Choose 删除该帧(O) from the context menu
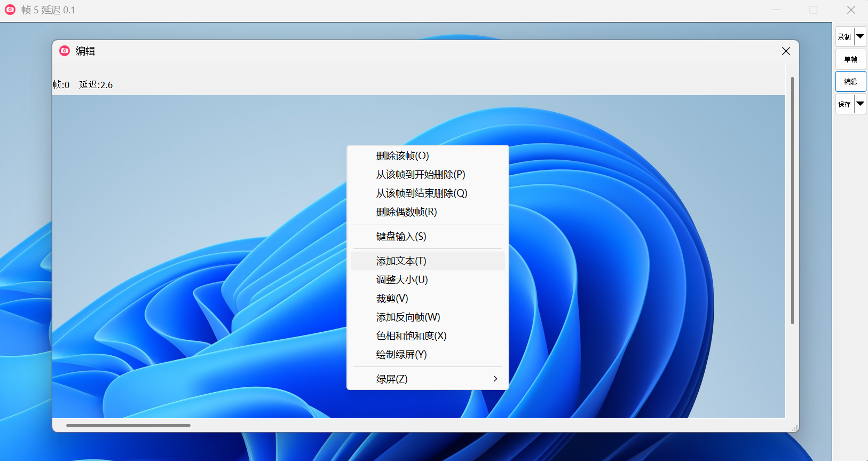868x461 pixels. tap(428, 156)
